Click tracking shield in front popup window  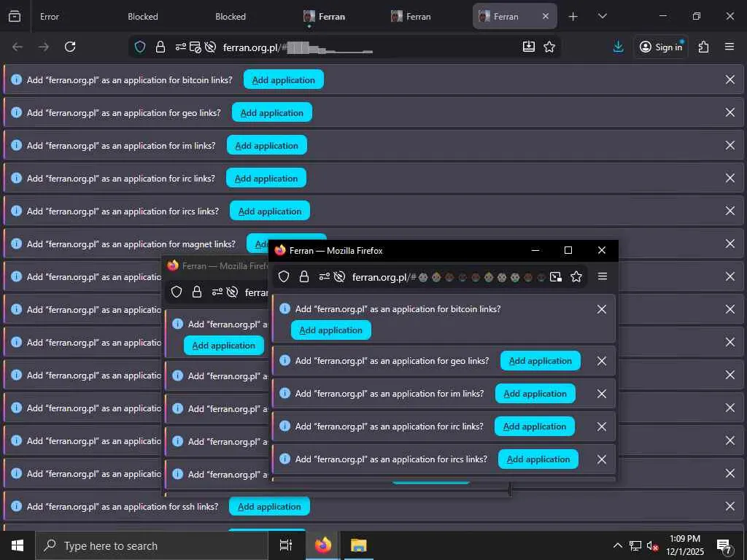284,276
